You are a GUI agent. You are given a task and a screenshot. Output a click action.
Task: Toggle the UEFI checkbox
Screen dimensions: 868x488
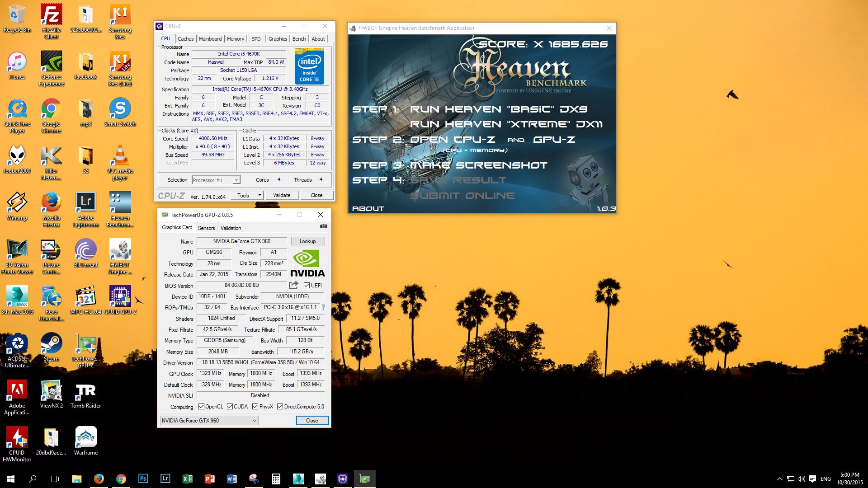[x=307, y=286]
